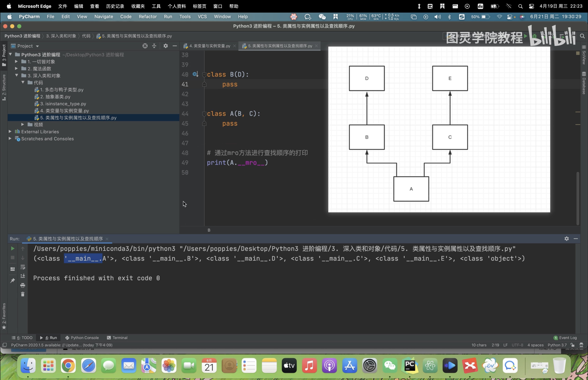Collapse the 代码 folder

coord(23,82)
